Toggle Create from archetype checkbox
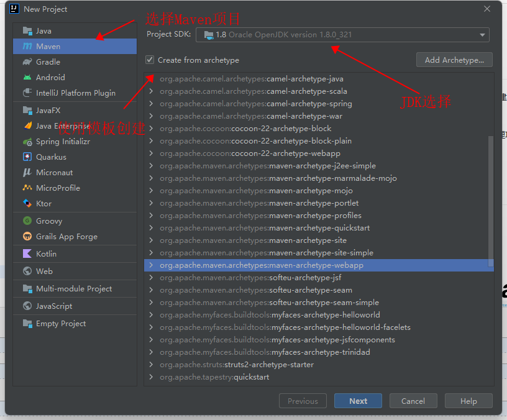507x420 pixels. tap(150, 60)
